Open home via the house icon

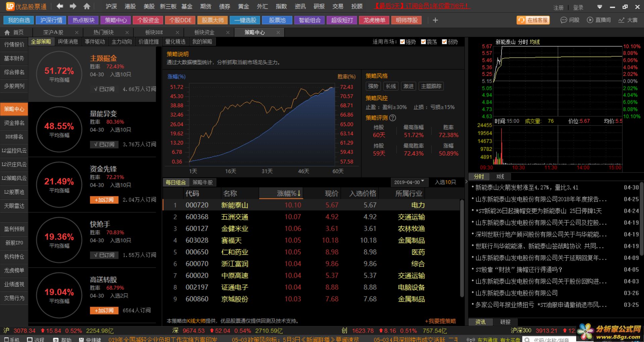[87, 6]
